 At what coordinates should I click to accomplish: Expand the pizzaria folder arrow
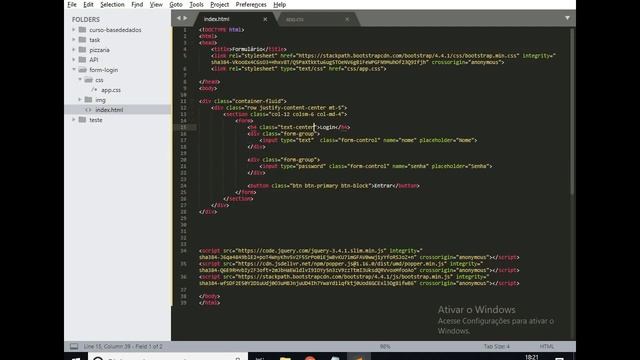click(74, 50)
